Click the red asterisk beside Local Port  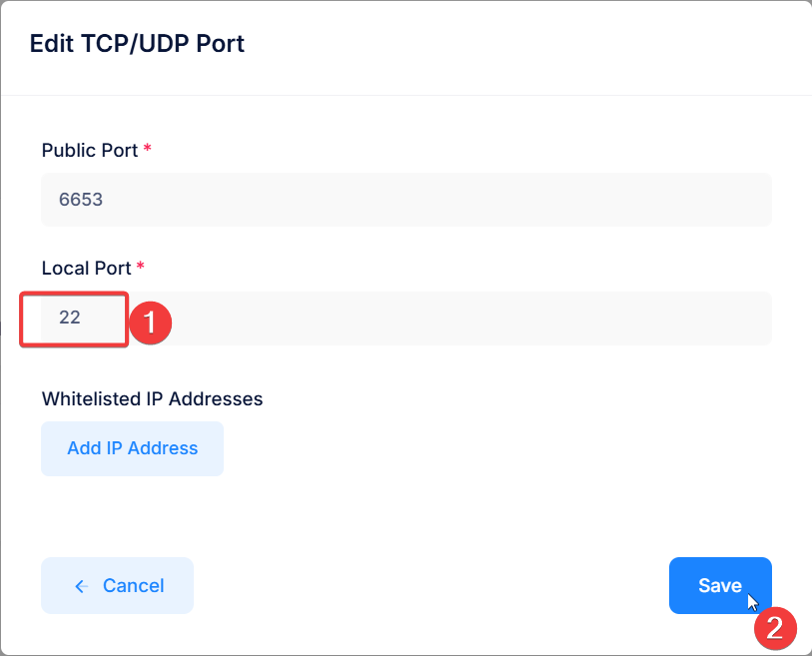pyautogui.click(x=140, y=267)
